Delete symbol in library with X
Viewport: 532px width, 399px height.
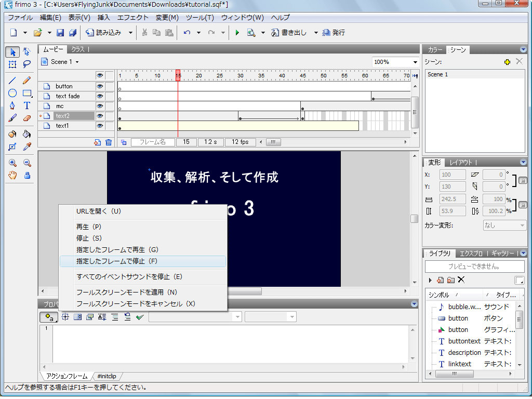click(x=461, y=280)
